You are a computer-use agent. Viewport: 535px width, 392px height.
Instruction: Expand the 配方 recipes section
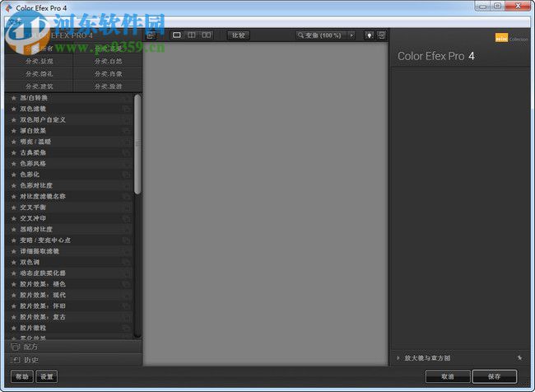coord(73,347)
